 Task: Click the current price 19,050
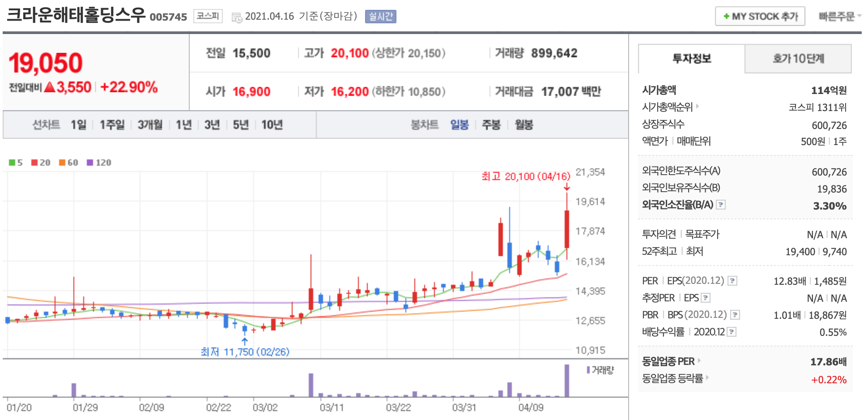pyautogui.click(x=46, y=63)
